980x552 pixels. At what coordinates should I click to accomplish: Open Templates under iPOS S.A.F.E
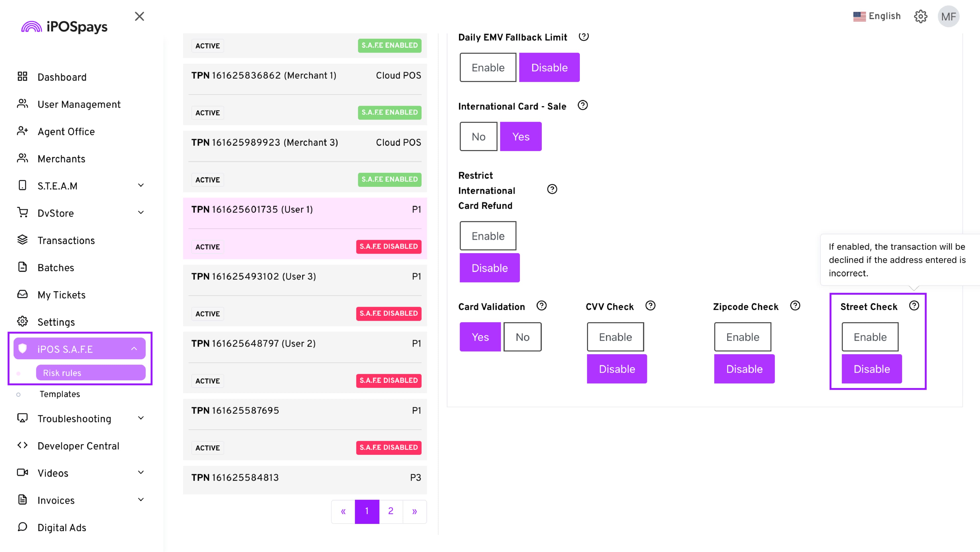coord(60,394)
